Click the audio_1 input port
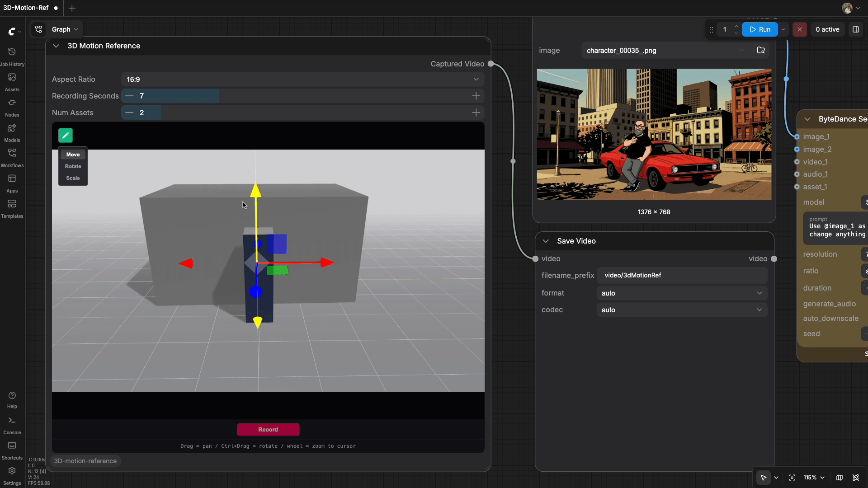The width and height of the screenshot is (868, 488). click(x=797, y=174)
